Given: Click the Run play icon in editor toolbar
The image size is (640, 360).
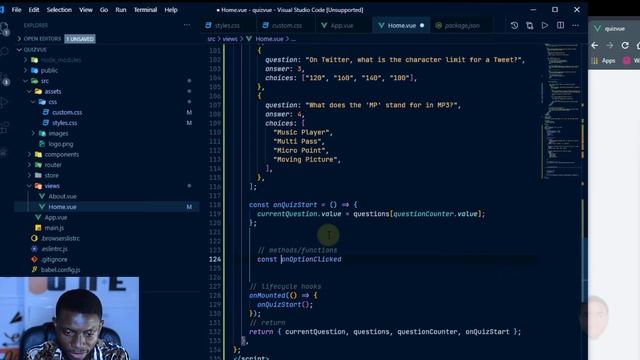Looking at the screenshot, I should point(545,25).
